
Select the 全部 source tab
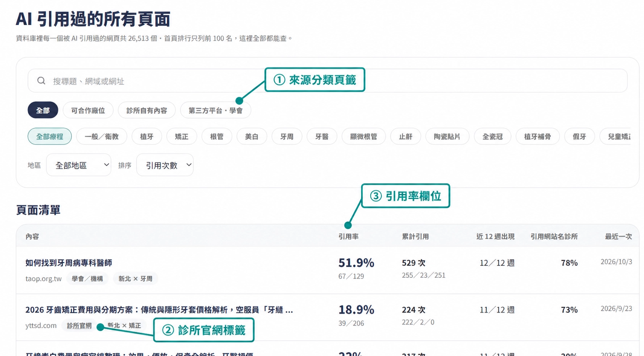[x=43, y=110]
